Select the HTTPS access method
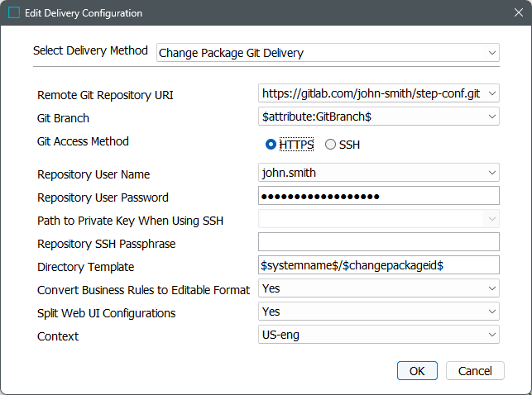 click(x=271, y=145)
